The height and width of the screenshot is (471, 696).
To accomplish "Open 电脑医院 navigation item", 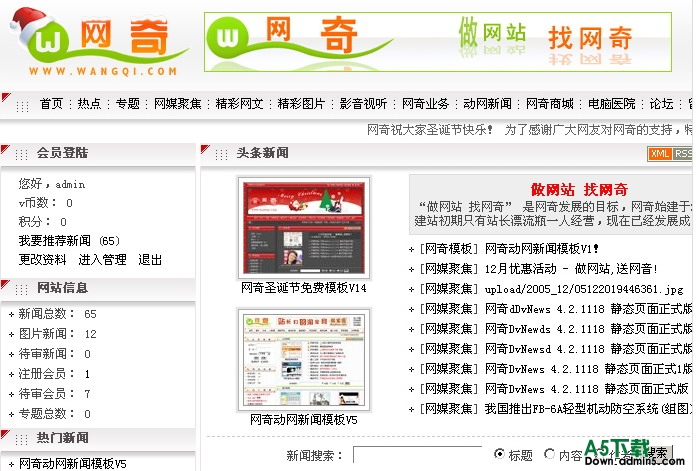I will 612,104.
